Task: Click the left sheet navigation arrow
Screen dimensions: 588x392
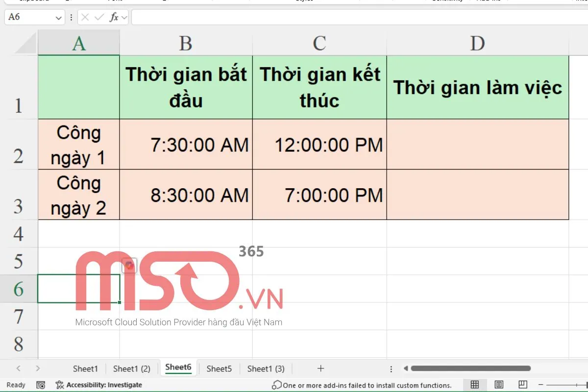Action: pos(18,368)
